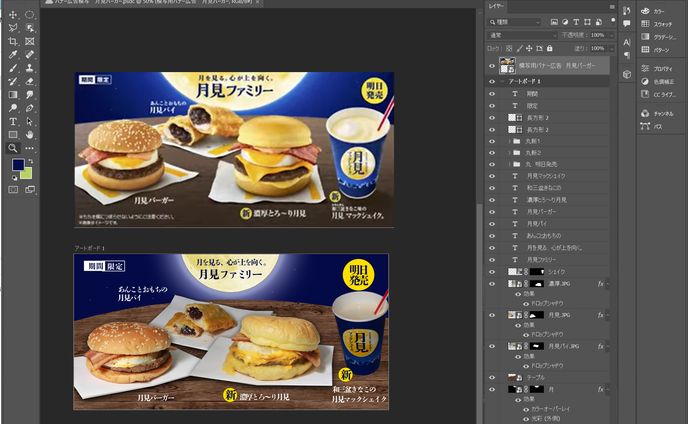Toggle layer filtering on or off
This screenshot has width=688, height=424.
coord(613,21)
